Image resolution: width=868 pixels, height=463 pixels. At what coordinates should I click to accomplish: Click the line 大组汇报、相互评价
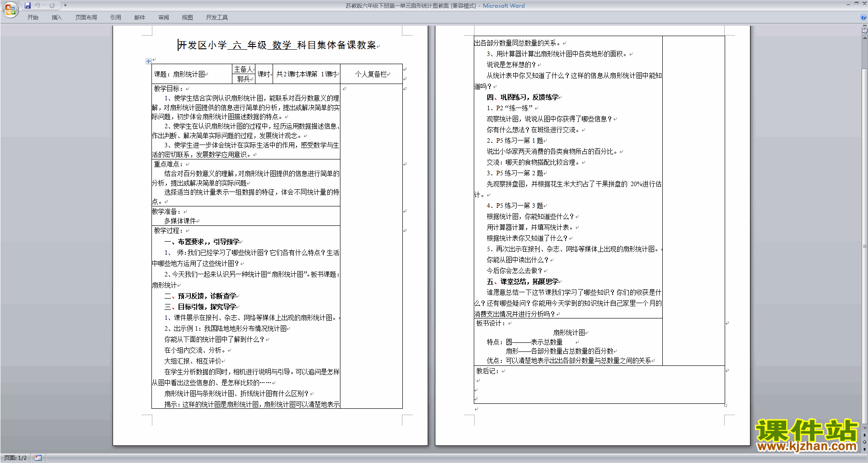pyautogui.click(x=193, y=361)
